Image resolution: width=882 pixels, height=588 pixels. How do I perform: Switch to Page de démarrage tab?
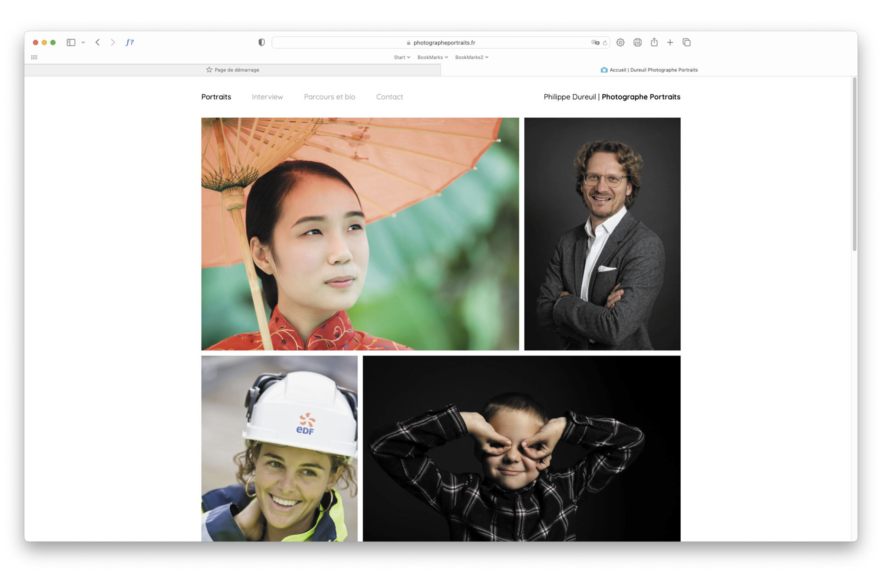(232, 70)
